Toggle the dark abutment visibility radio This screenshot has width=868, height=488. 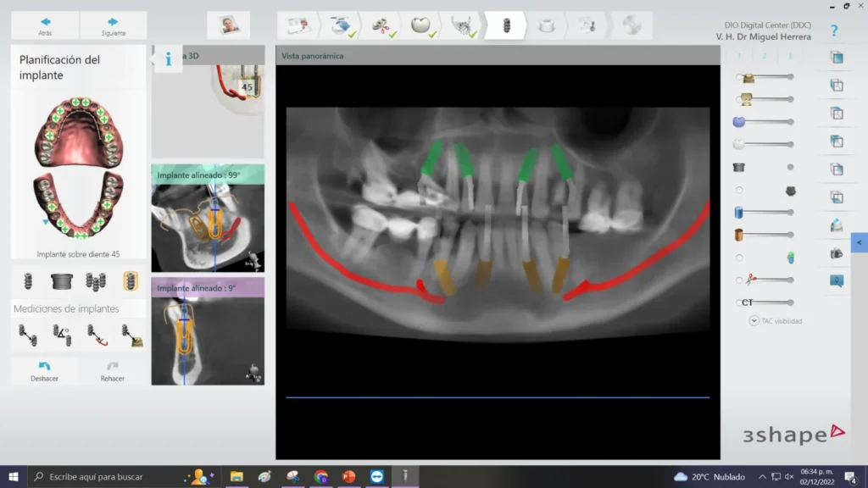coord(739,190)
